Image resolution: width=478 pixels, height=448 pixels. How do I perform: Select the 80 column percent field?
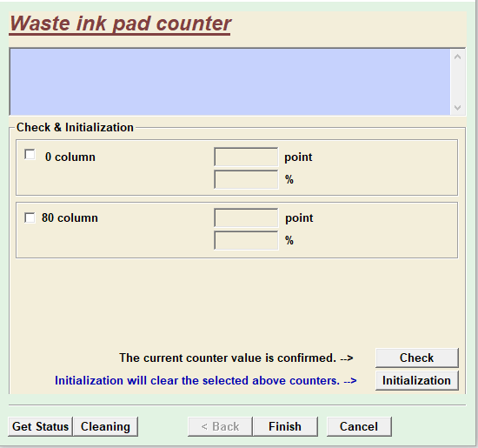coord(246,240)
